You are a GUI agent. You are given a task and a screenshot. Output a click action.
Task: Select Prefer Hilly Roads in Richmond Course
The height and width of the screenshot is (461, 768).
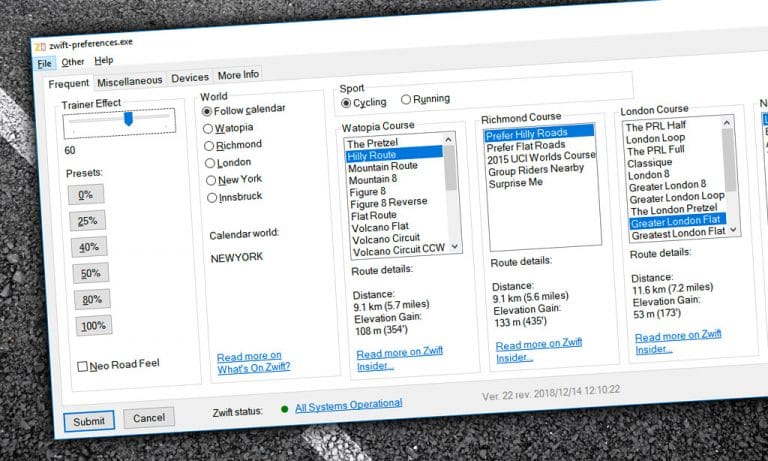click(539, 132)
